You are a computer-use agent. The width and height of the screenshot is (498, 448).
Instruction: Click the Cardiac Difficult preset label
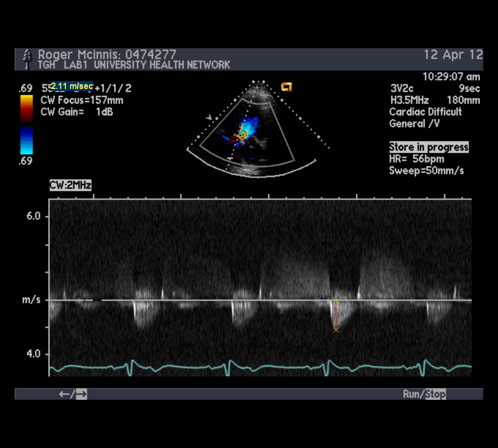point(425,112)
